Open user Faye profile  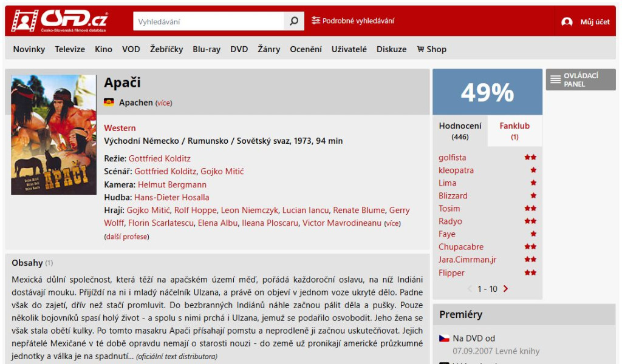[x=447, y=234]
